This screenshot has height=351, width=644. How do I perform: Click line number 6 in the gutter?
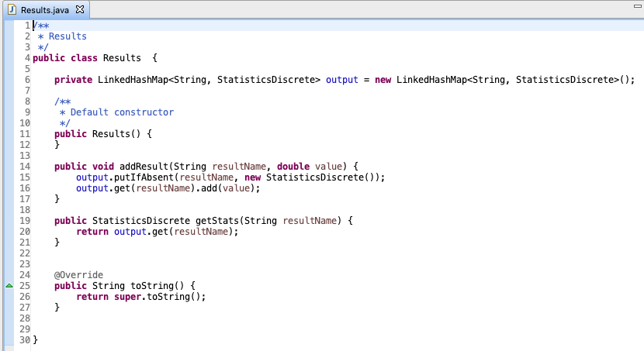pyautogui.click(x=27, y=80)
